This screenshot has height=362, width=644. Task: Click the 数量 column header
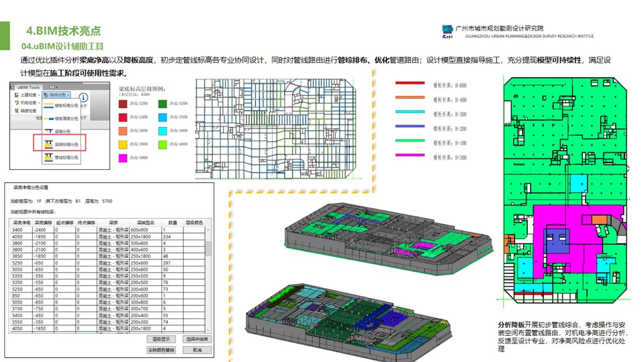(x=173, y=223)
